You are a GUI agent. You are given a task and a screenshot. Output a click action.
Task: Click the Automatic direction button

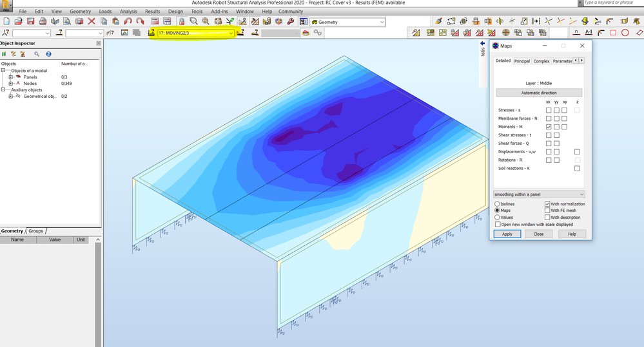click(539, 93)
